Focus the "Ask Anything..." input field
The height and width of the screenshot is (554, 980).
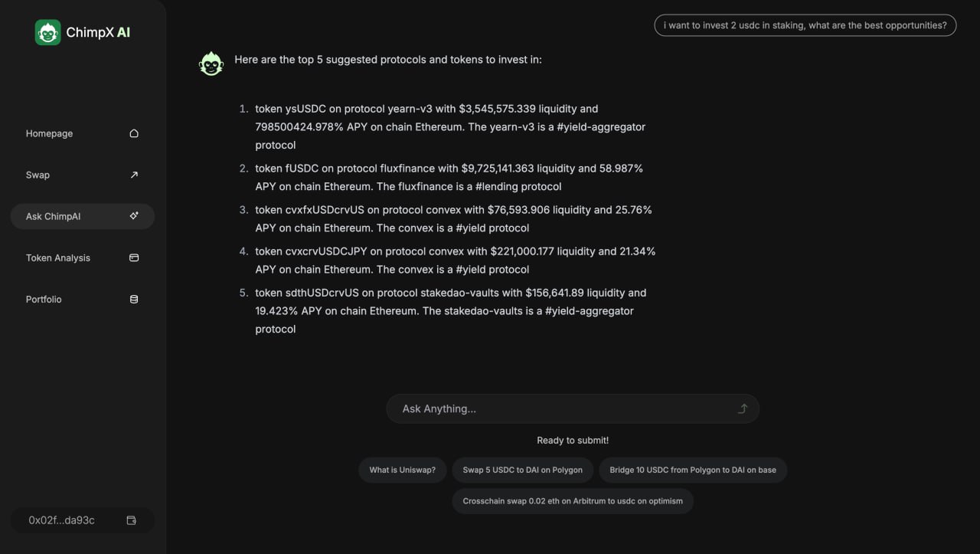tap(563, 409)
